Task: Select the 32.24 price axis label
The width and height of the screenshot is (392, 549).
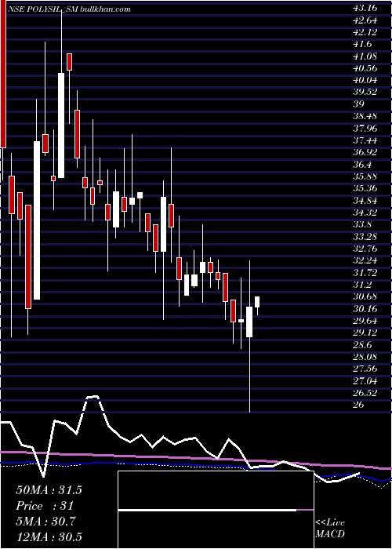Action: pyautogui.click(x=366, y=260)
